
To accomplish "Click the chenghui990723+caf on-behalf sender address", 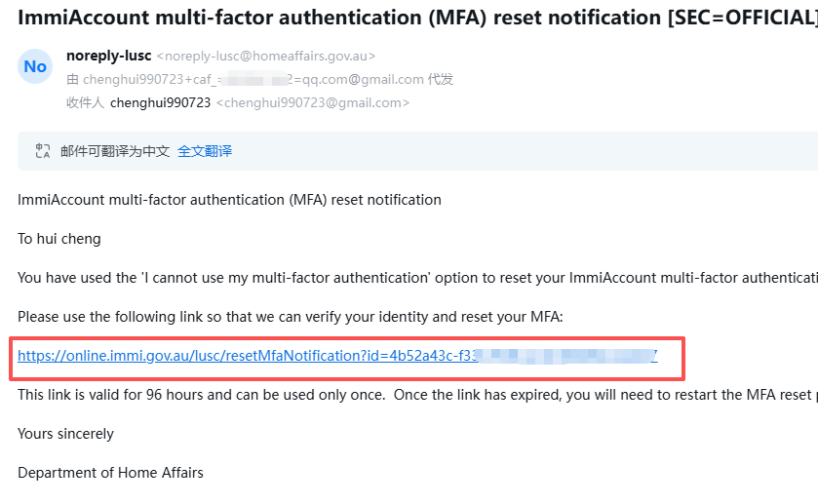I will (x=253, y=79).
